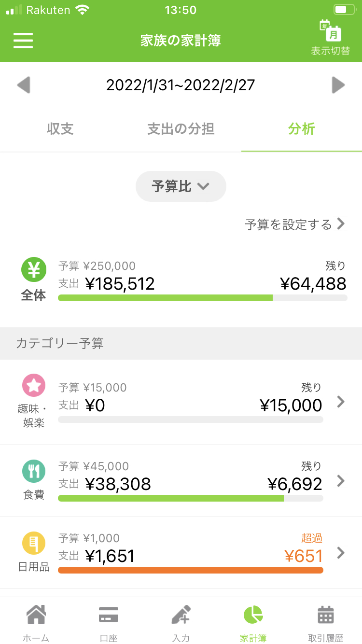Expand 日用品 category details chevron
The image size is (362, 644).
(341, 553)
